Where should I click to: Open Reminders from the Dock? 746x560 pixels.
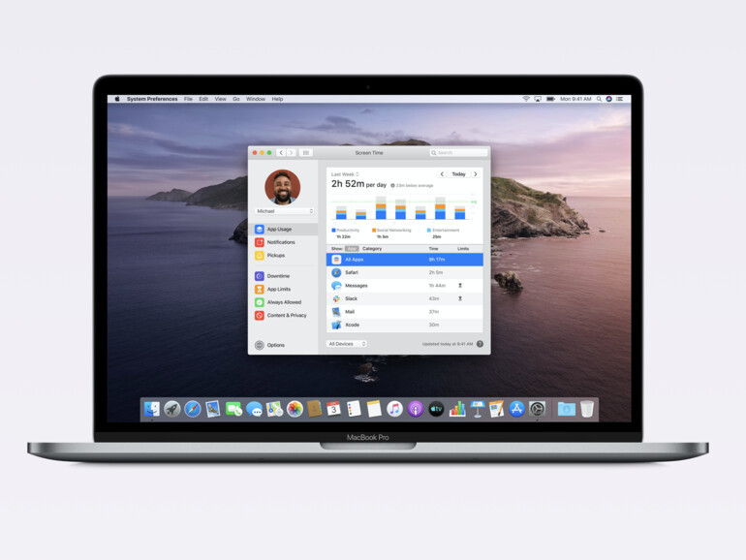click(x=354, y=409)
